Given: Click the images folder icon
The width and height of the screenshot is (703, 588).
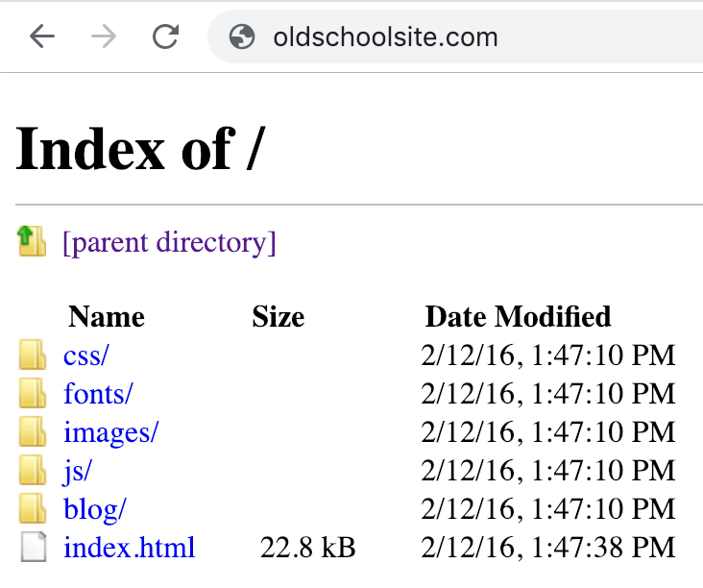Looking at the screenshot, I should point(33,432).
